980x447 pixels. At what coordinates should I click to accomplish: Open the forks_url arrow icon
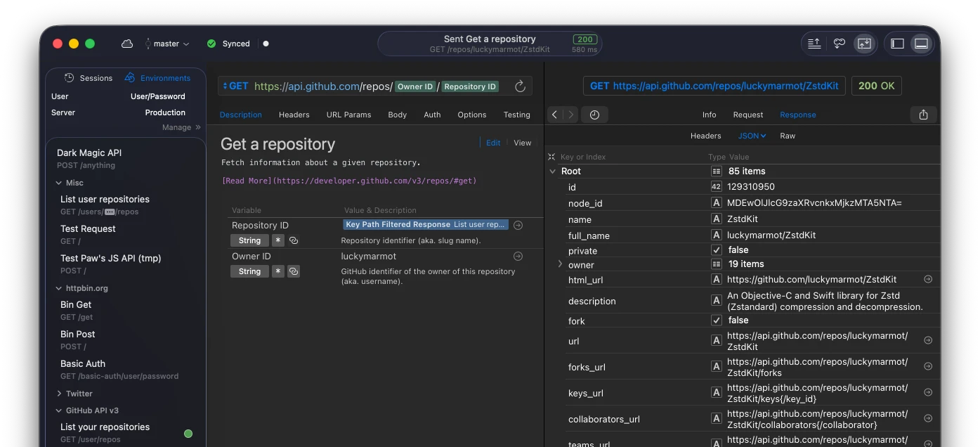click(x=928, y=366)
